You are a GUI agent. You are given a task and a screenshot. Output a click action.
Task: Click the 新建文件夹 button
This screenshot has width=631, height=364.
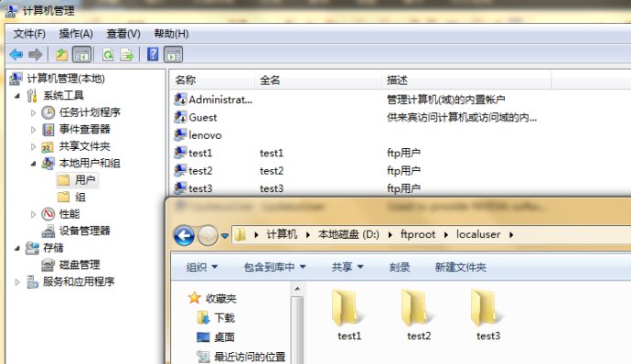[460, 267]
